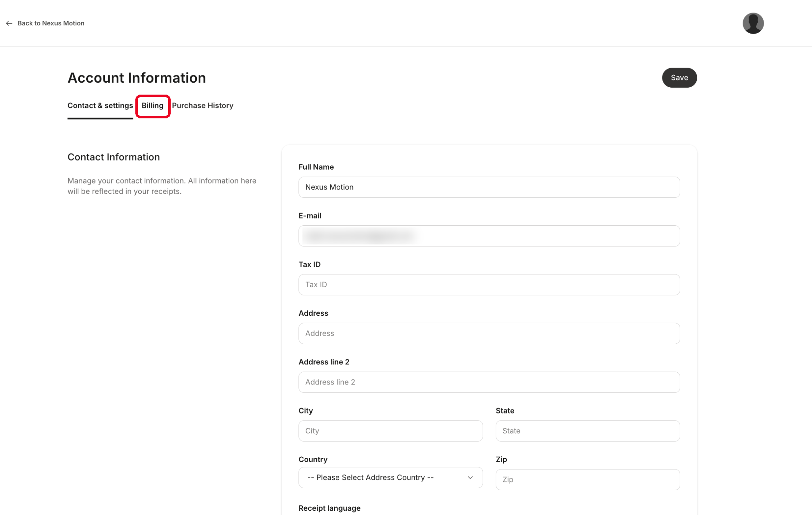Image resolution: width=812 pixels, height=515 pixels.
Task: Click the Receipt language label
Action: pos(329,508)
